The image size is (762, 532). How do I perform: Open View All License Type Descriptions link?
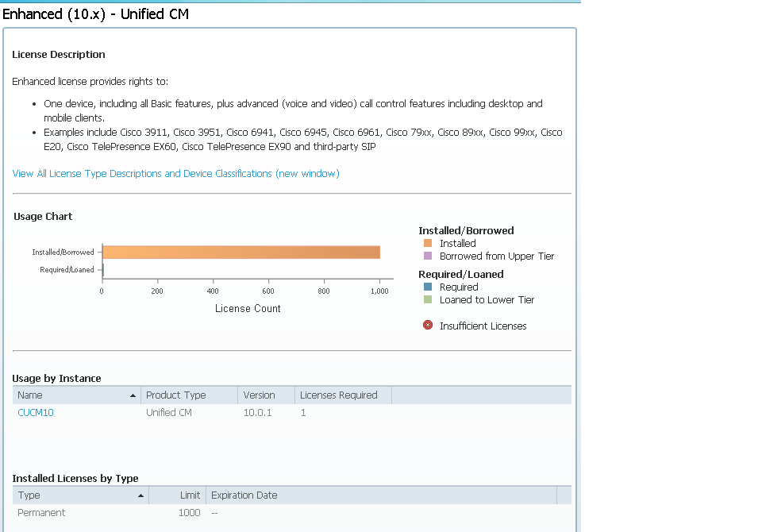[x=176, y=173]
